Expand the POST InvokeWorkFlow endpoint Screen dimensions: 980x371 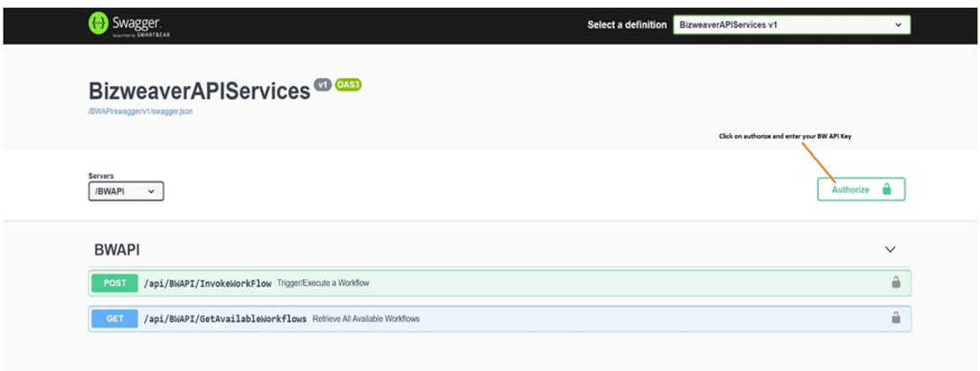click(x=499, y=282)
